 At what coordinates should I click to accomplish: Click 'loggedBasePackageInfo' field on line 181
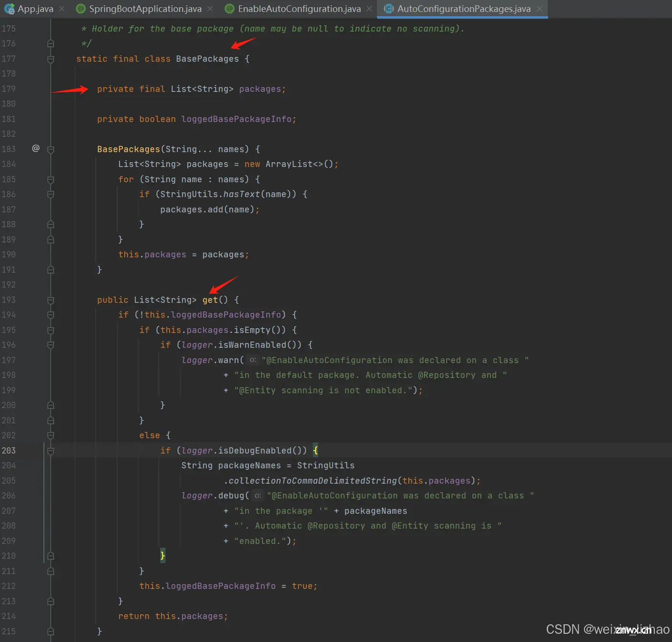[x=236, y=119]
